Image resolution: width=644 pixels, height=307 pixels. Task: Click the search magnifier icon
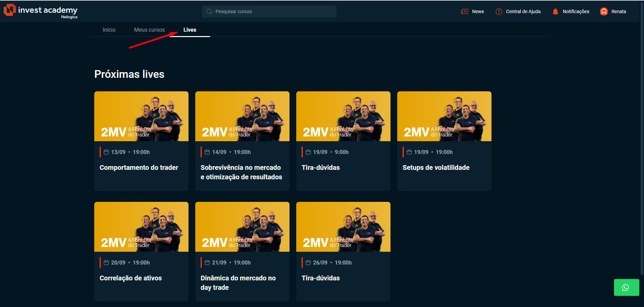[209, 11]
